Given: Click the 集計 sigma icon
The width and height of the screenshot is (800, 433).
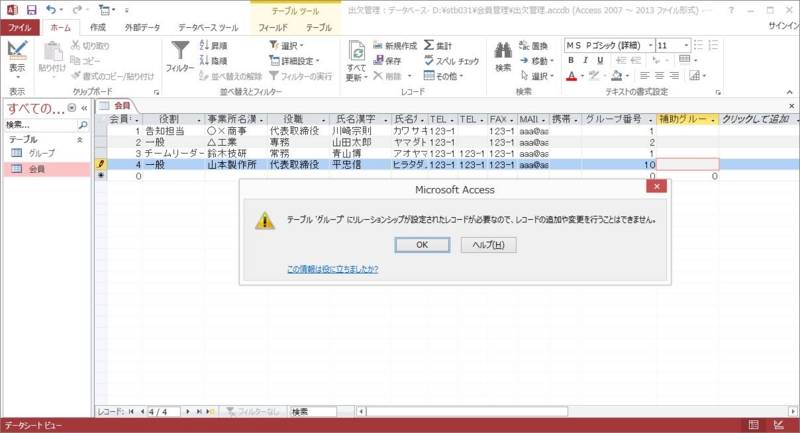Looking at the screenshot, I should pyautogui.click(x=429, y=45).
